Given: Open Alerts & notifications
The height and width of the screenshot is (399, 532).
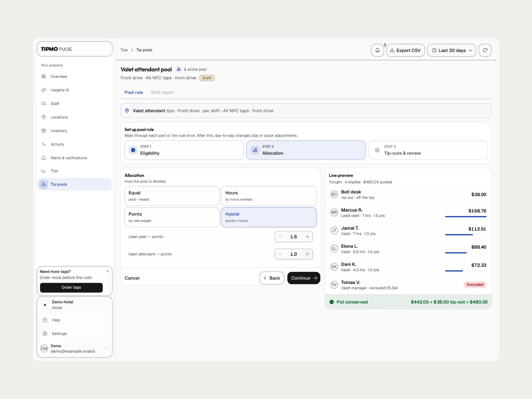Looking at the screenshot, I should [x=75, y=158].
